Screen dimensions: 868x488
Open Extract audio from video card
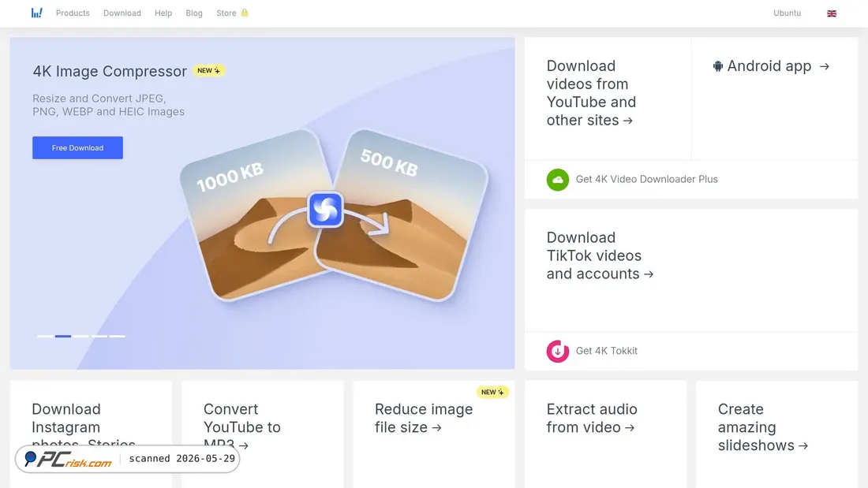(x=605, y=434)
